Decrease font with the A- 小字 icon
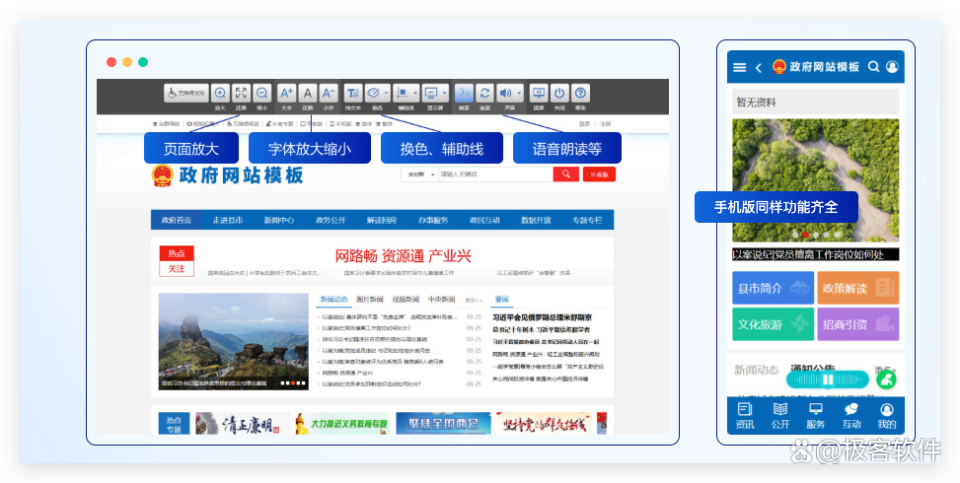960x483 pixels. 328,93
